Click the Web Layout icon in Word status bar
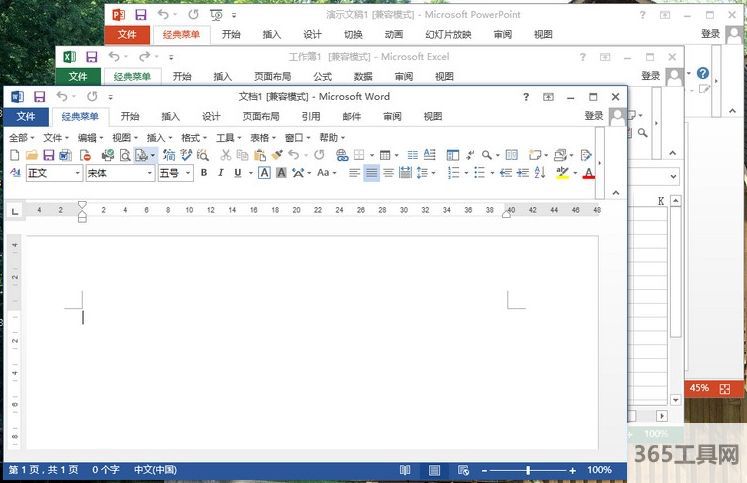Viewport: 747px width, 483px height. pos(463,471)
